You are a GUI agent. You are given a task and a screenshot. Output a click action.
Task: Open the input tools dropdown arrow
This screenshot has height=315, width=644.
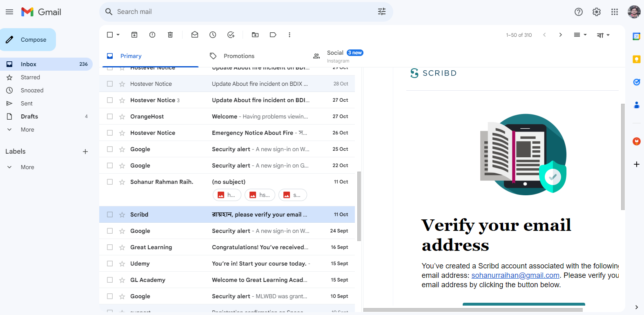coord(608,35)
